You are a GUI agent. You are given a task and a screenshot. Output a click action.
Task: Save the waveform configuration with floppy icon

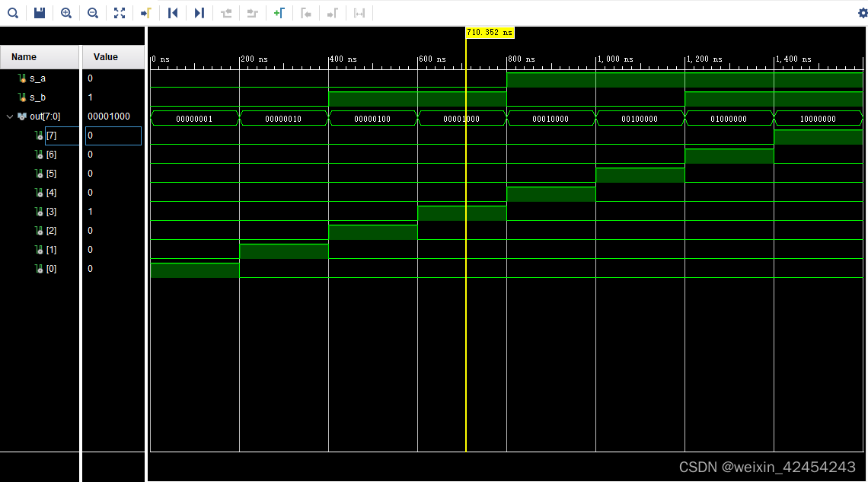click(x=40, y=13)
